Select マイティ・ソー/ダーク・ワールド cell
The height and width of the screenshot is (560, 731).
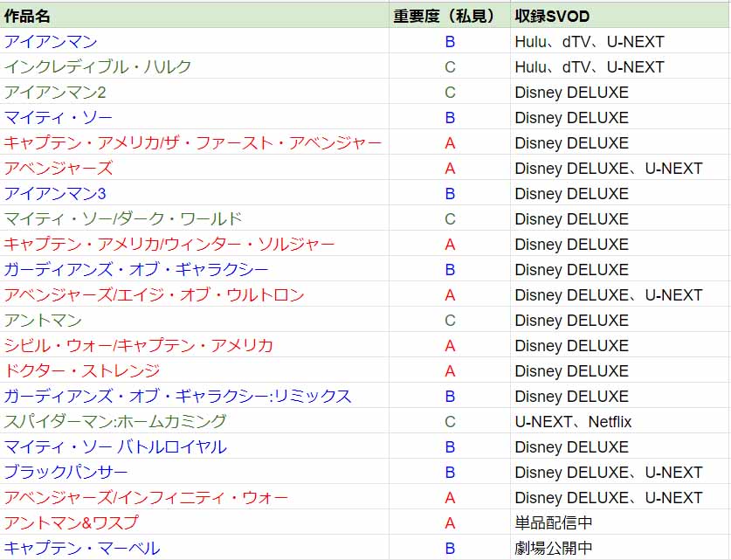(195, 218)
